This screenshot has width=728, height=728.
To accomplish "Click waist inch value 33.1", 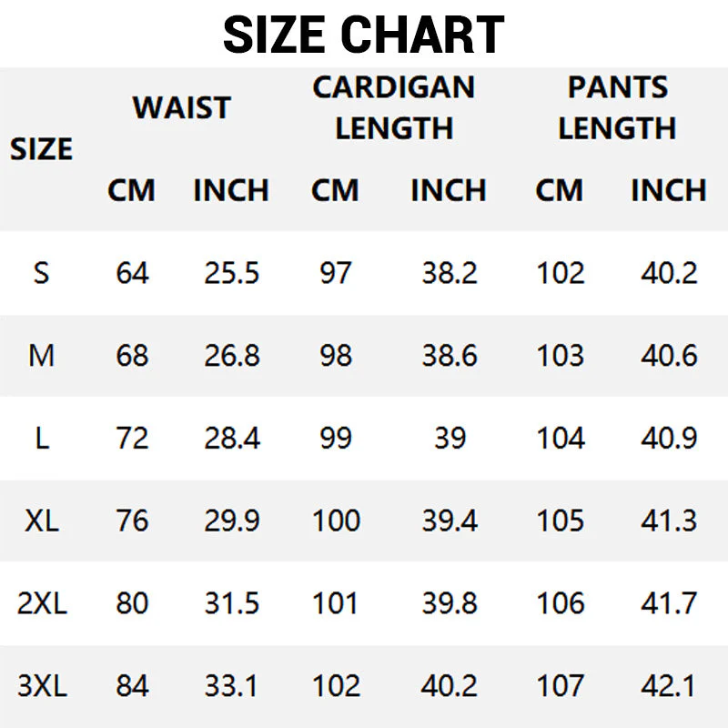I will tap(231, 686).
